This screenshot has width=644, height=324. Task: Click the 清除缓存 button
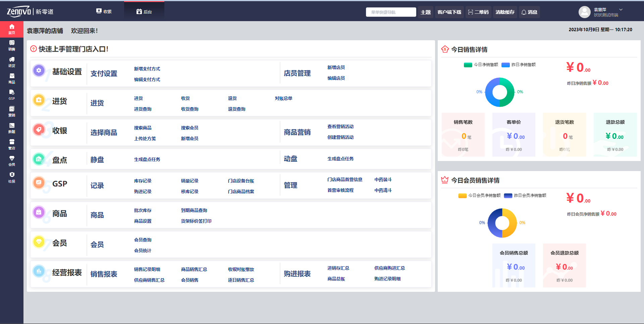(505, 12)
